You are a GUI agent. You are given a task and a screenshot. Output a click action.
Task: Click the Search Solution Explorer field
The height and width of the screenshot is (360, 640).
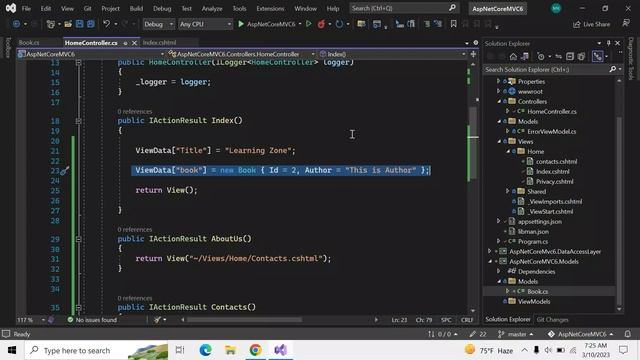coord(547,70)
